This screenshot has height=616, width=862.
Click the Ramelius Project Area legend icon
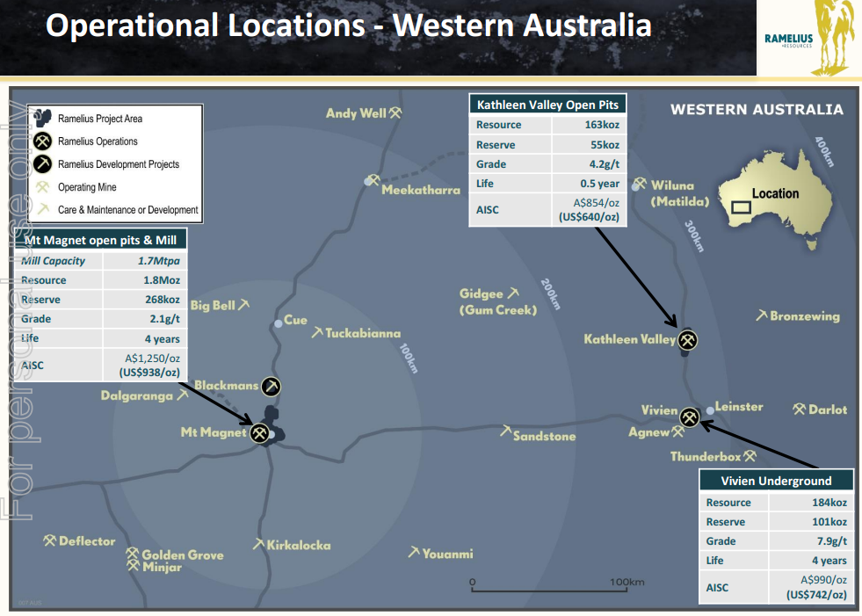click(x=42, y=118)
